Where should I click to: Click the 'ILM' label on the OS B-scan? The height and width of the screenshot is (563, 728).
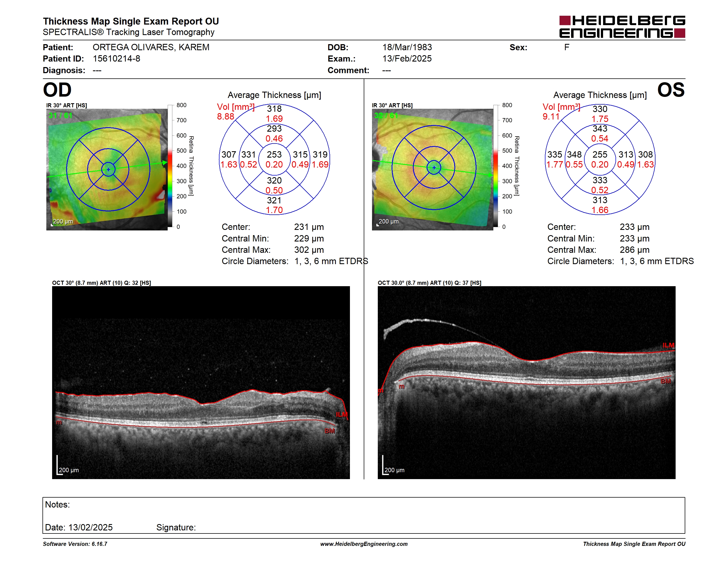coord(668,345)
